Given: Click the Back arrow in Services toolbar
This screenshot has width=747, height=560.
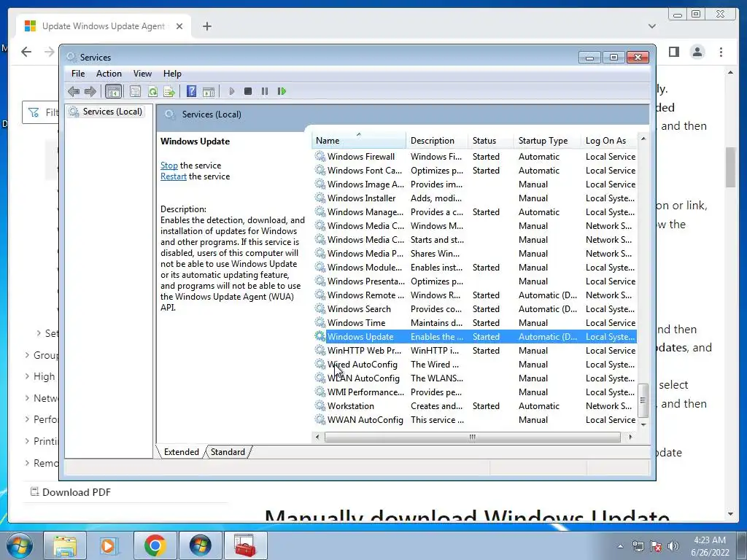Looking at the screenshot, I should tap(74, 91).
